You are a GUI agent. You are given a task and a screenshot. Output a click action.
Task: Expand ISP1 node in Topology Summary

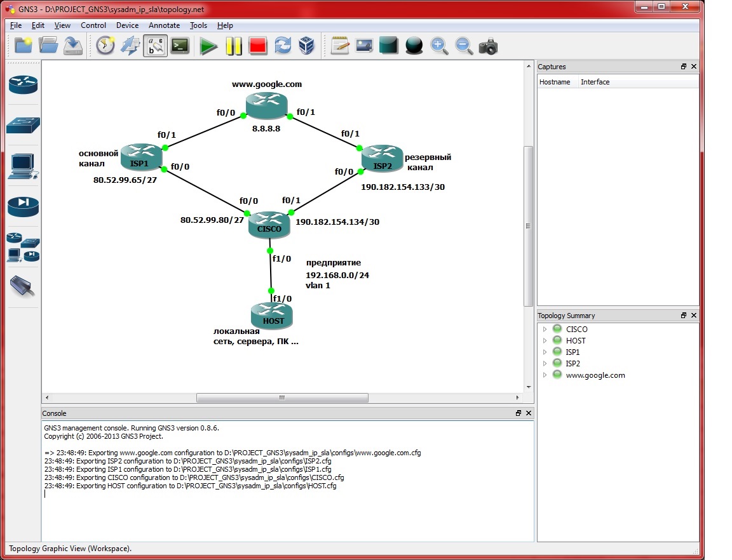click(x=545, y=352)
